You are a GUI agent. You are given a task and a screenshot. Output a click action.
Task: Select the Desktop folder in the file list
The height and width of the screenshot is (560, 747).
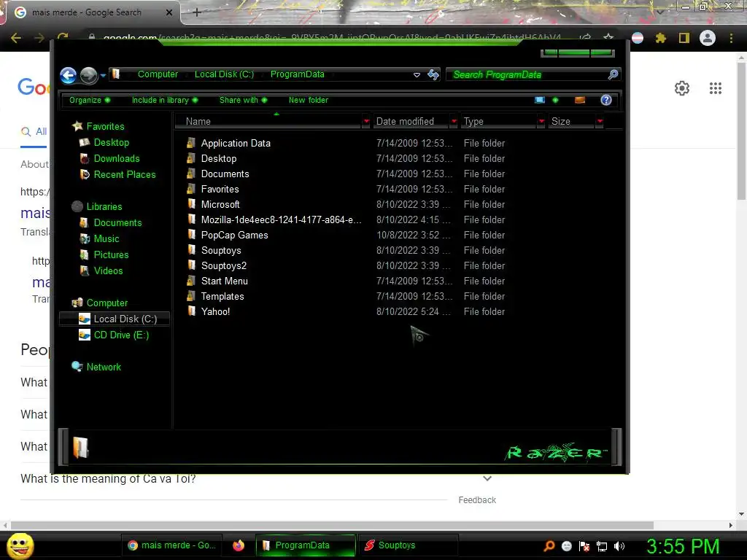pyautogui.click(x=219, y=158)
